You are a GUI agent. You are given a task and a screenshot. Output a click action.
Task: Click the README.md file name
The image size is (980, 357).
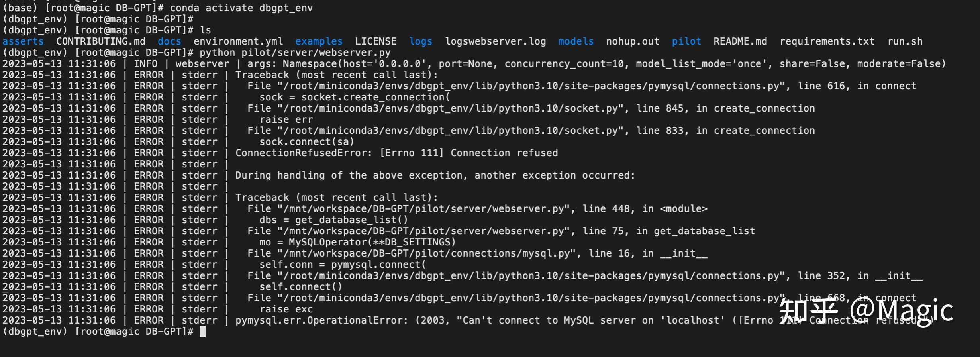click(x=740, y=41)
